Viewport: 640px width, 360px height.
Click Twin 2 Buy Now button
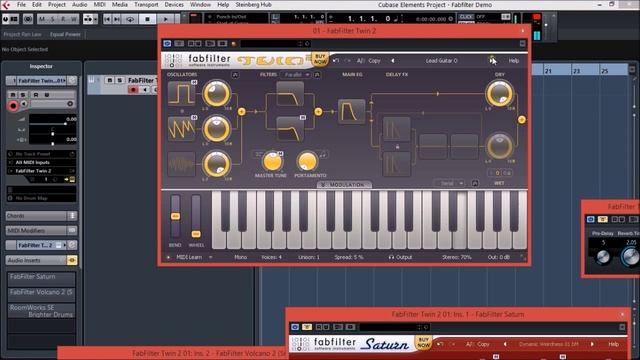coord(320,59)
